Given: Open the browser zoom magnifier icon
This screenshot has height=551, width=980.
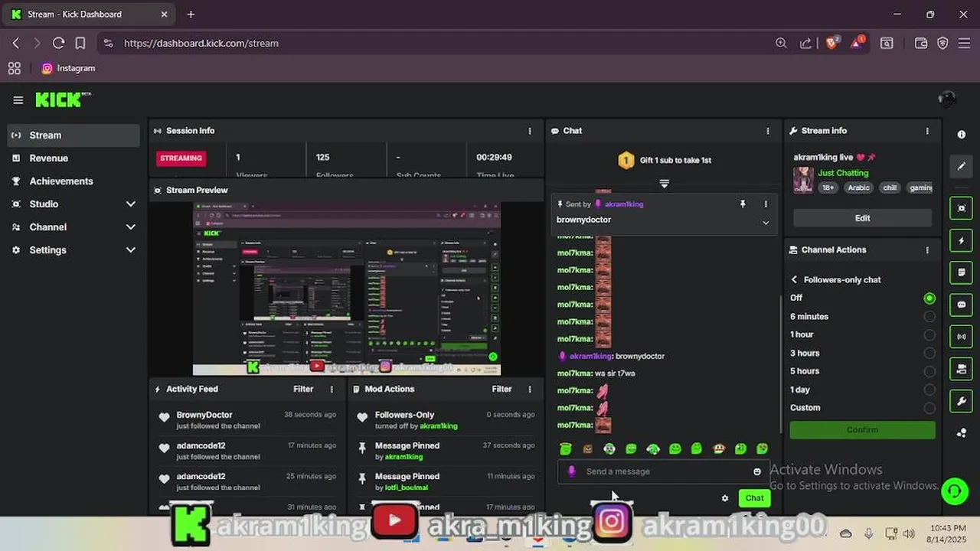Looking at the screenshot, I should click(781, 44).
